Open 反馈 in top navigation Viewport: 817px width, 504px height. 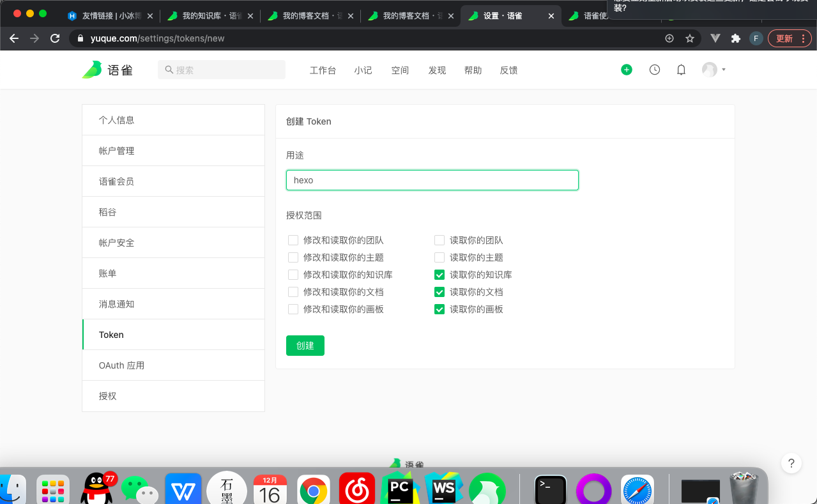point(508,70)
